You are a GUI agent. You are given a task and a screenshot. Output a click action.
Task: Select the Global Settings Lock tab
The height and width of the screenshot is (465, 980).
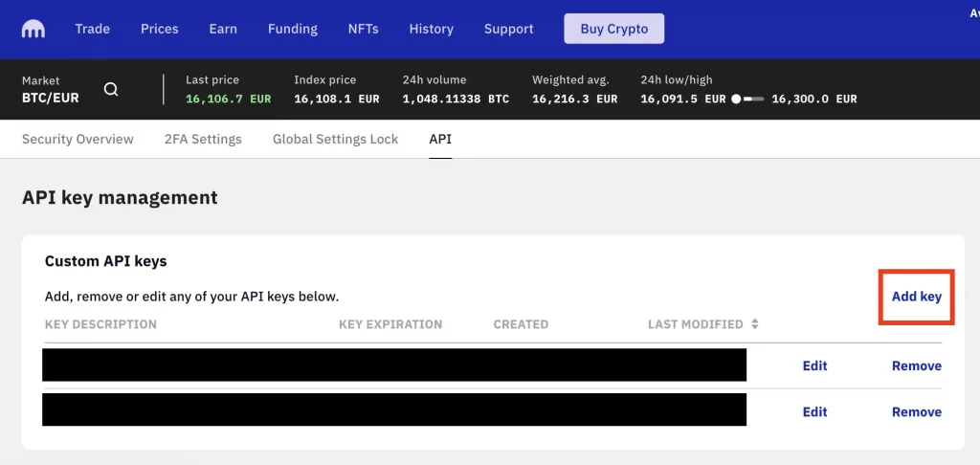point(335,139)
